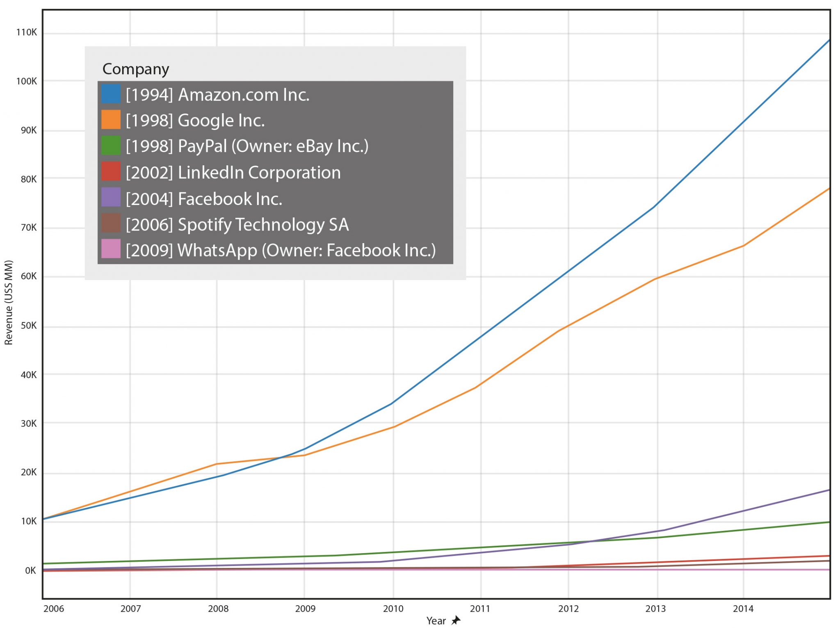
Task: Click the blue Amazon.com legend swatch
Action: [x=111, y=94]
